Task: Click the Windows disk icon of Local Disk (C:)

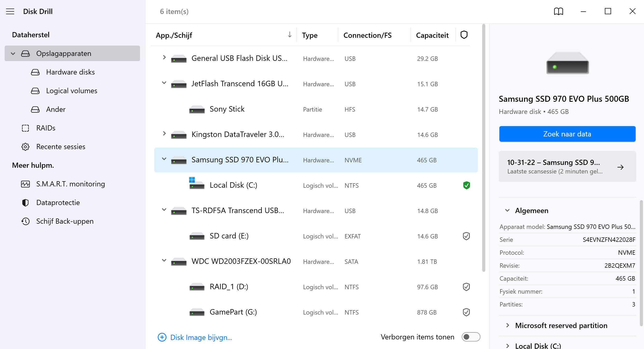Action: pos(197,183)
